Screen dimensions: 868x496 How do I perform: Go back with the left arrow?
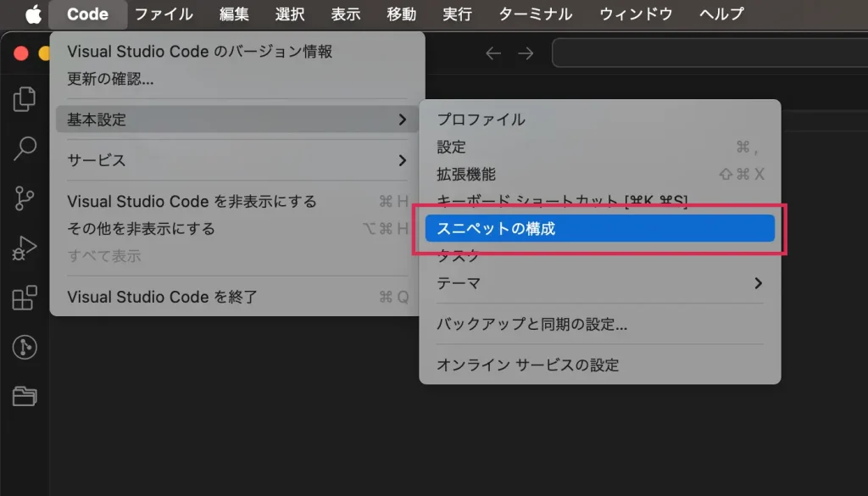(492, 53)
